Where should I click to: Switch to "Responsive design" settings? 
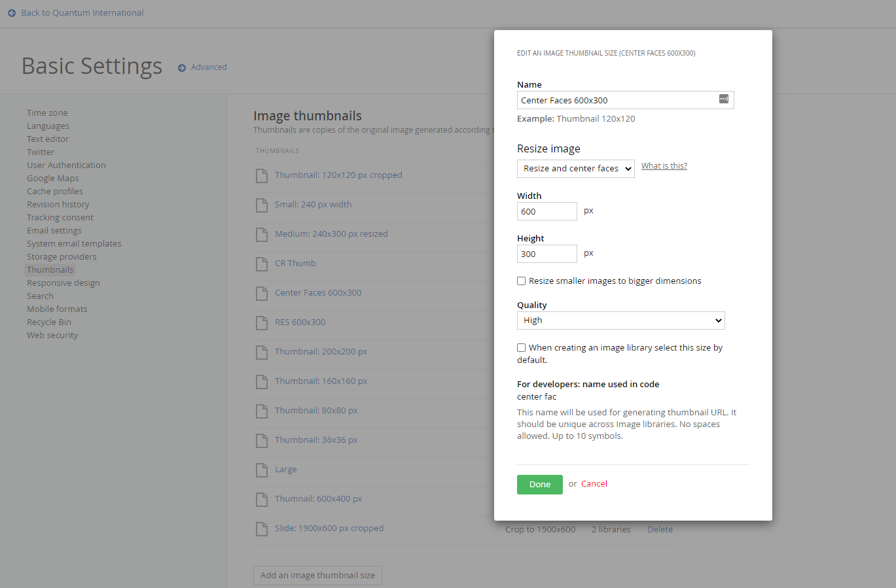[x=63, y=283]
